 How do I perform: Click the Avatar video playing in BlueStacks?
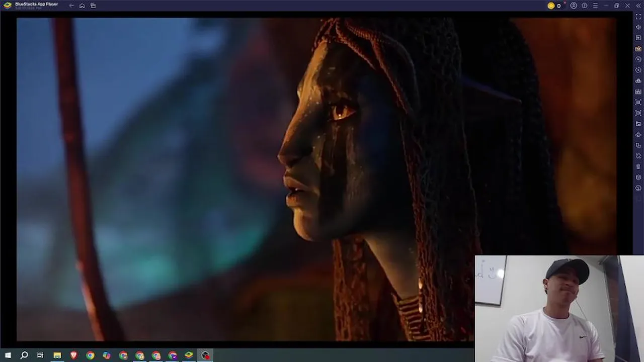[316, 179]
